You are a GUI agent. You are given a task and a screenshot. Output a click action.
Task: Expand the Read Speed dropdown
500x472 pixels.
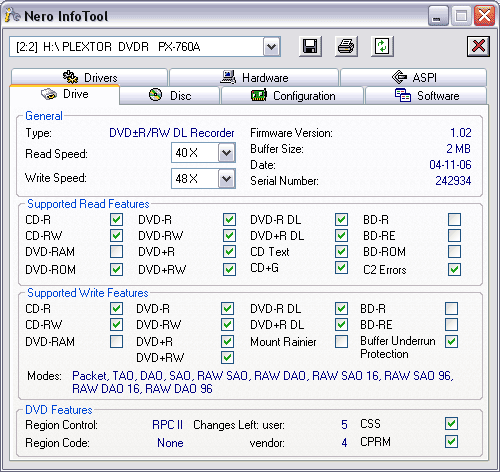click(x=227, y=153)
